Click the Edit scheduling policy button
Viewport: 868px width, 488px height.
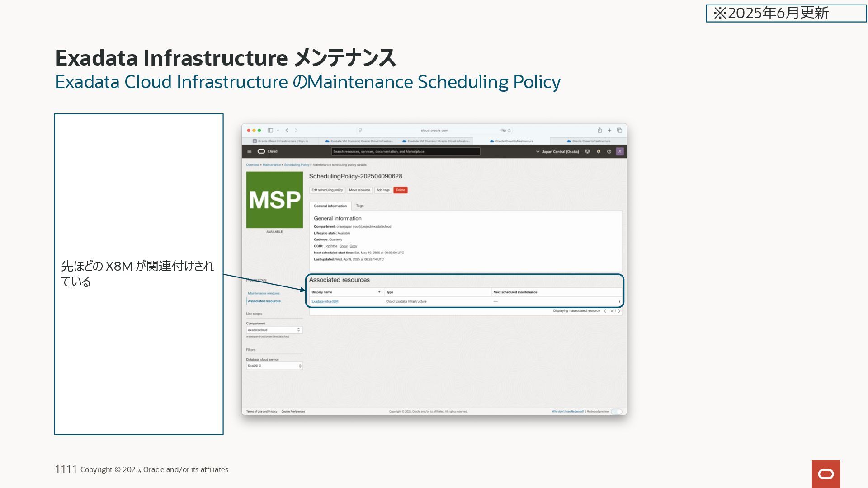click(x=327, y=190)
